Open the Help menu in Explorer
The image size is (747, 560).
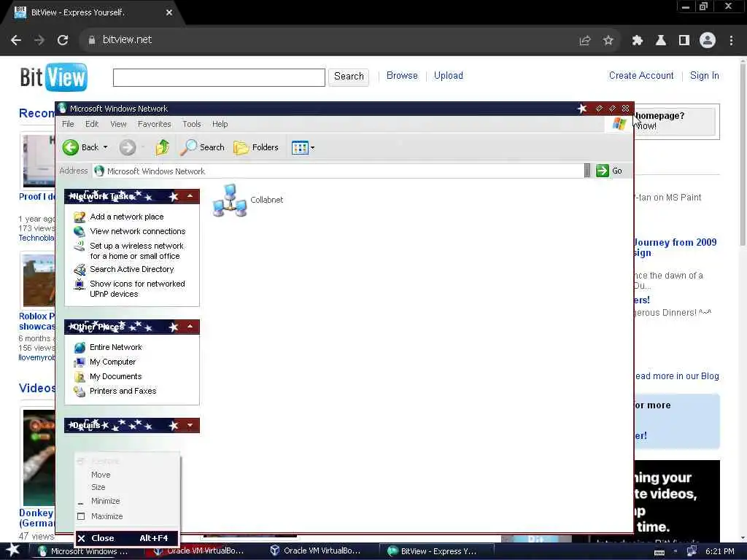220,124
